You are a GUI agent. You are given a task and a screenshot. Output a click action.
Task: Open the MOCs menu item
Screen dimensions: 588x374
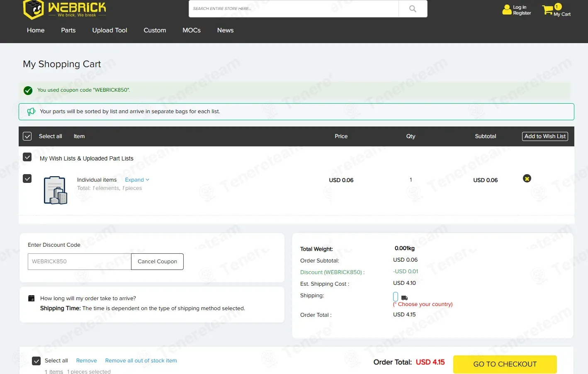click(x=192, y=30)
